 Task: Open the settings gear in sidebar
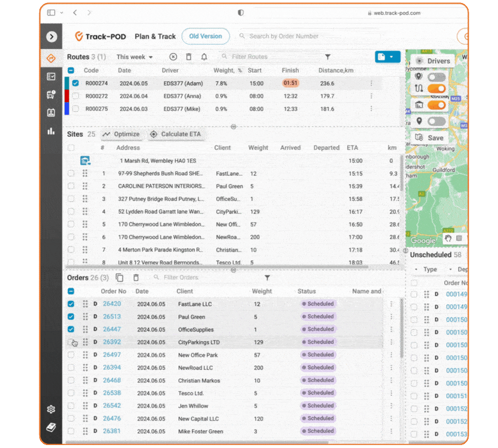(x=51, y=409)
